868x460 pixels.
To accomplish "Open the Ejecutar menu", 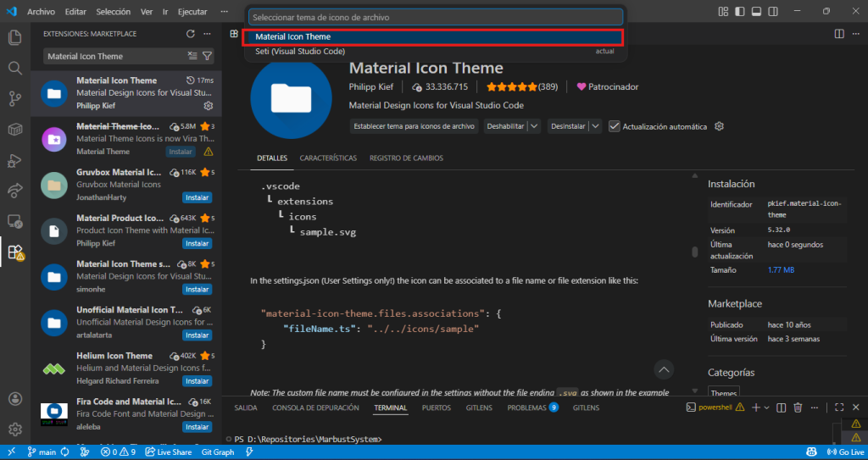I will (192, 12).
